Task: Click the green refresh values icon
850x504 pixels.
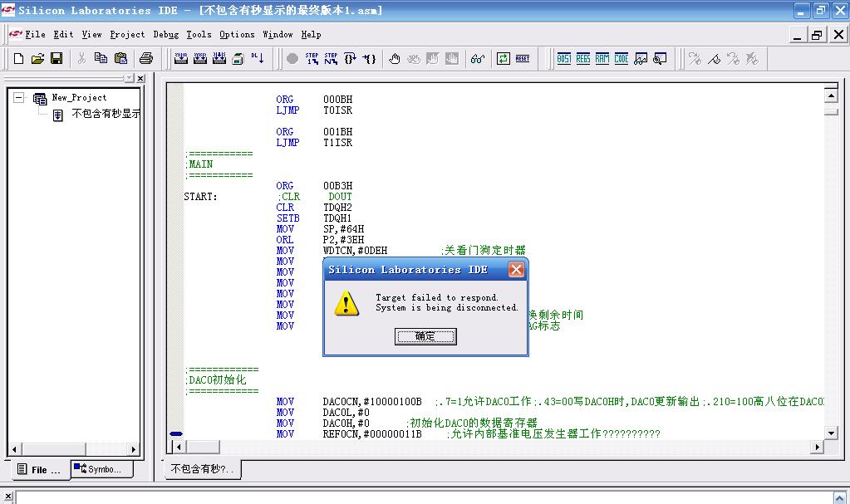Action: pyautogui.click(x=503, y=58)
